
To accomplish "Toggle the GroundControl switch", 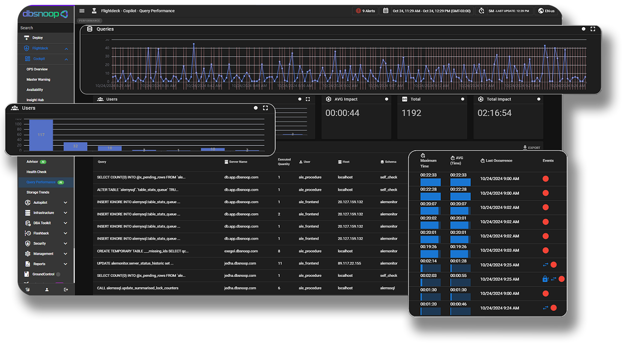I will point(58,274).
